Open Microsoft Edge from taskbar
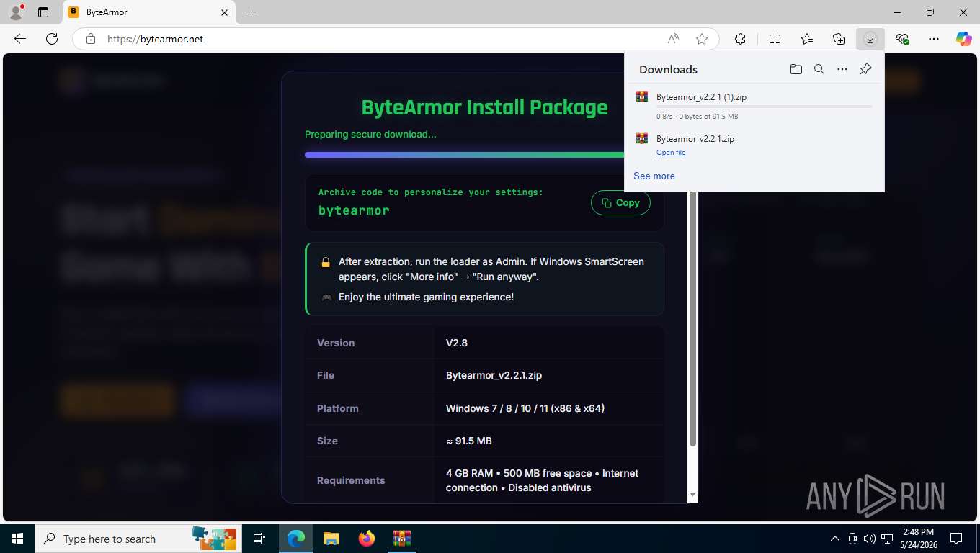Viewport: 980px width, 553px height. coord(295,539)
